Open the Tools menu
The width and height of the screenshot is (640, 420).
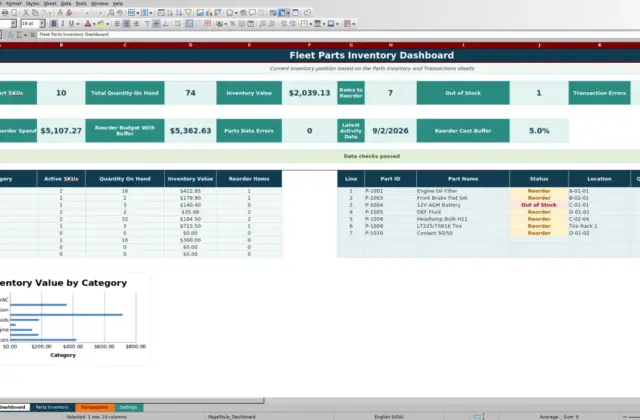(x=81, y=3)
